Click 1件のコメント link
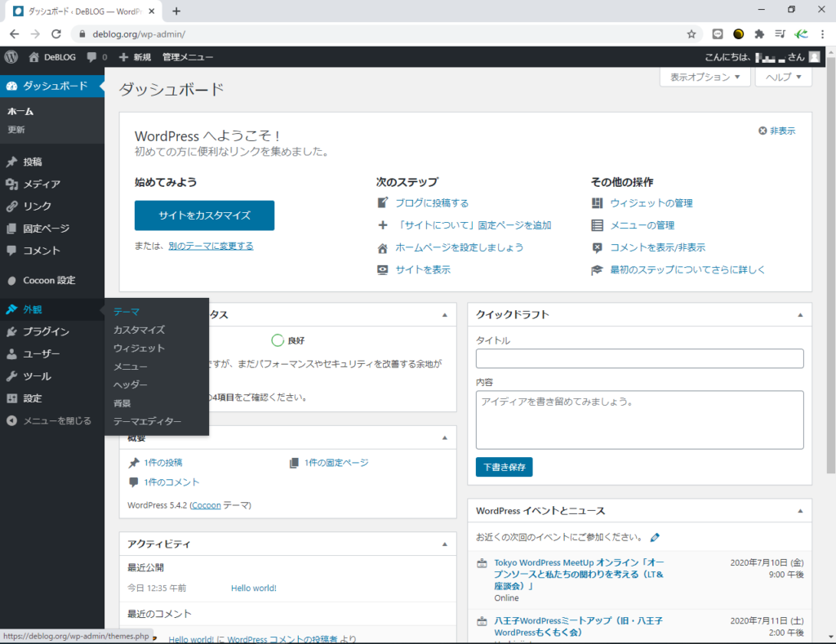The image size is (836, 644). pyautogui.click(x=171, y=482)
